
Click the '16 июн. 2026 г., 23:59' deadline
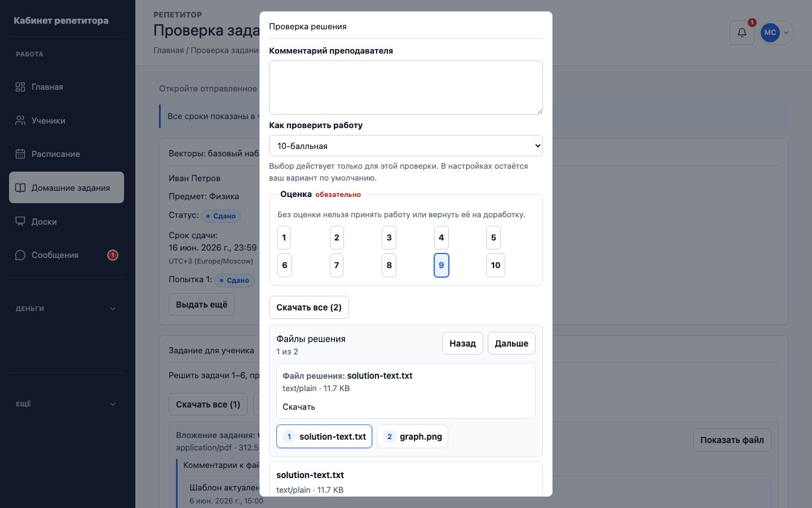coord(213,248)
